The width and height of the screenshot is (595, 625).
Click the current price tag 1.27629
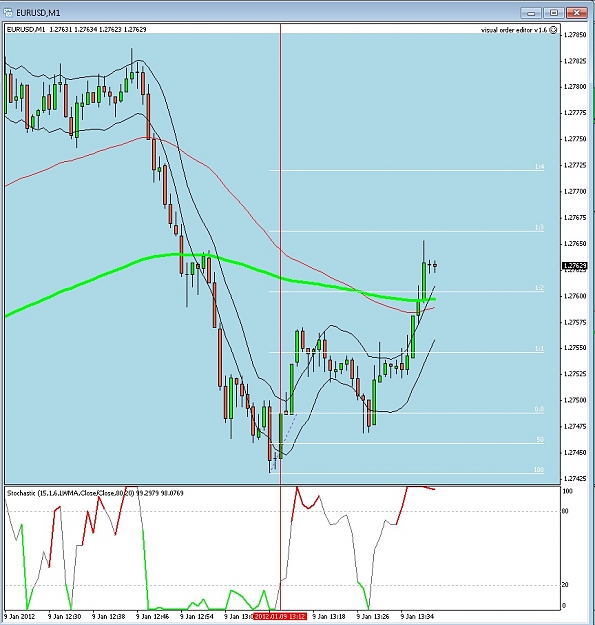574,265
